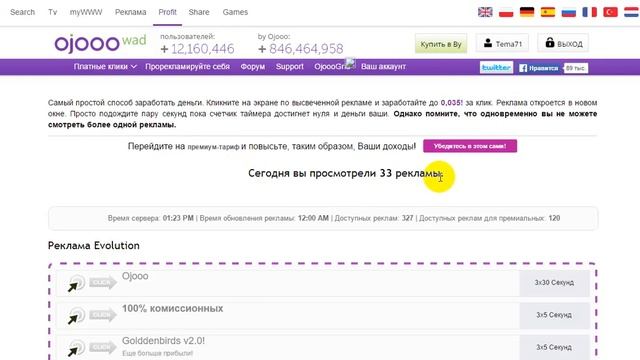The height and width of the screenshot is (360, 640).
Task: Select the Profit tab
Action: [x=167, y=12]
